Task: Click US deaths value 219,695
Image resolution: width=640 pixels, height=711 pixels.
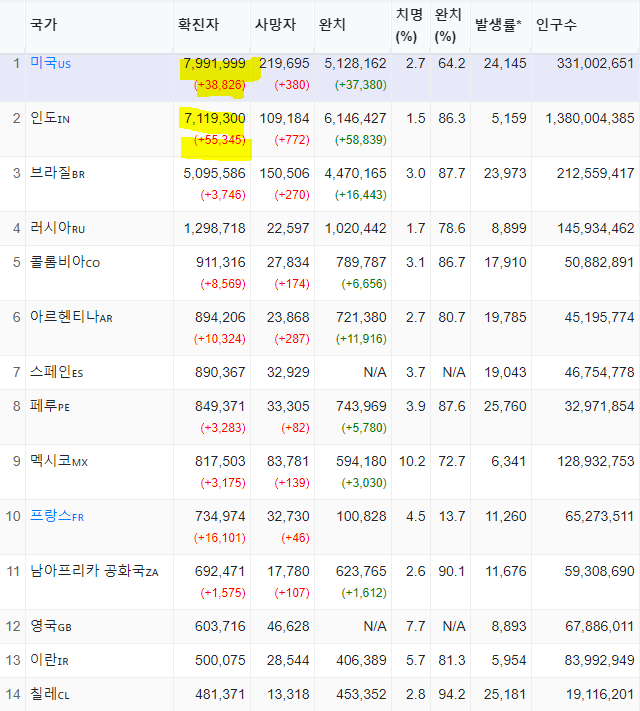Action: click(x=284, y=63)
